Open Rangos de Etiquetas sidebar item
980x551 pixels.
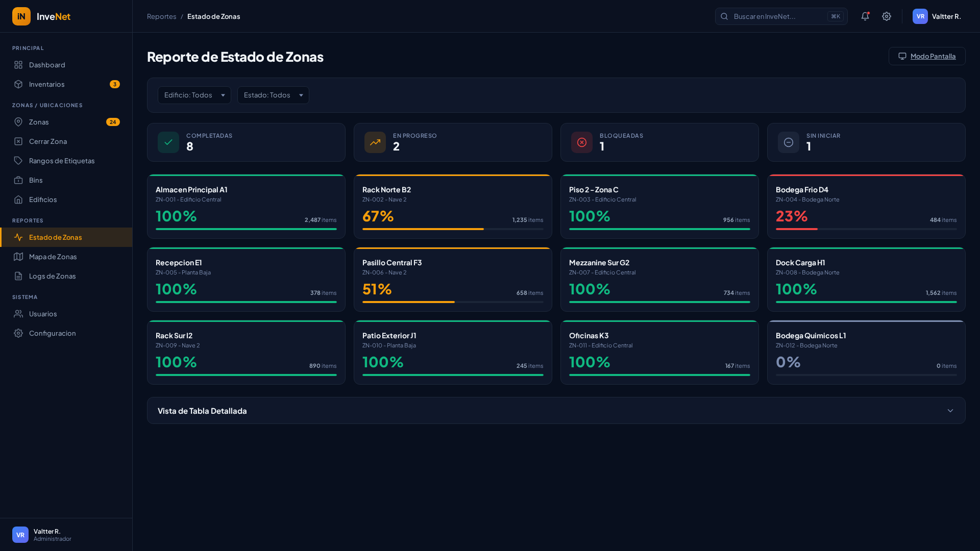click(x=62, y=161)
